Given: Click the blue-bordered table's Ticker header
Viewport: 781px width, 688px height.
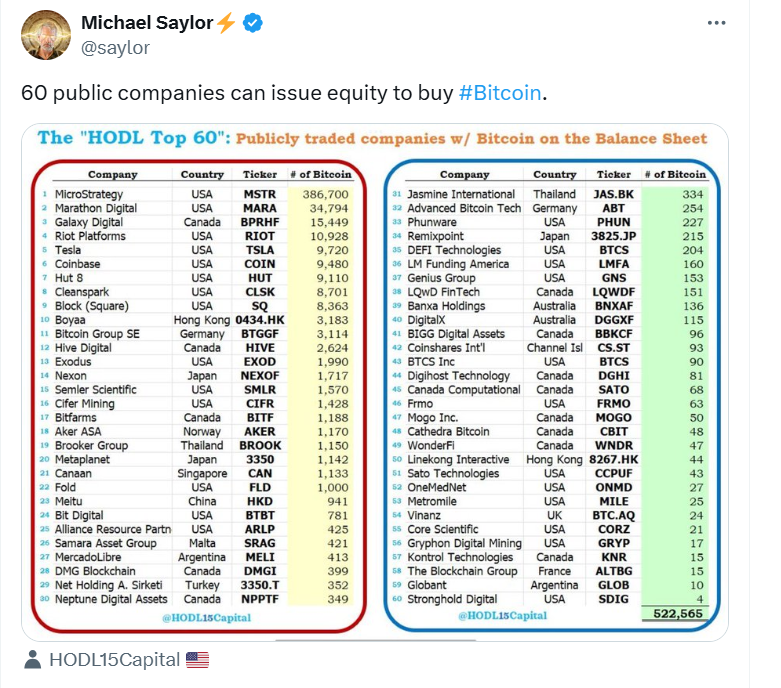Looking at the screenshot, I should 614,174.
